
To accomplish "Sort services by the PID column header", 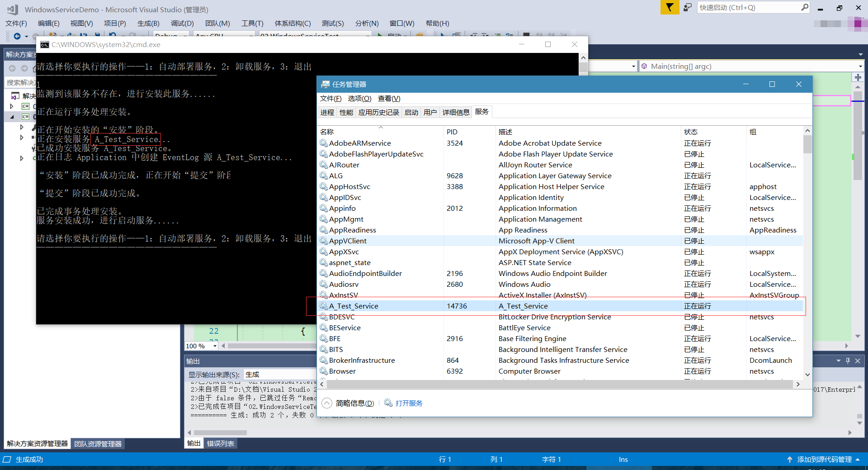I will pos(469,132).
